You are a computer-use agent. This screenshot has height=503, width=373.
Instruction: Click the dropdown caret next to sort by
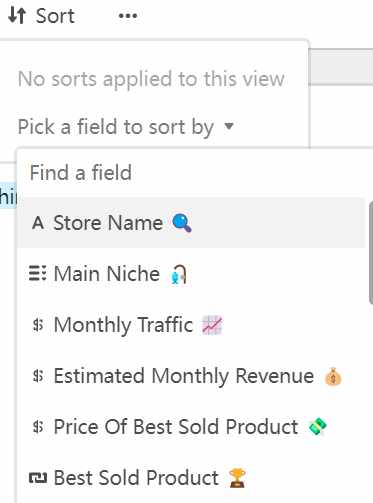pos(229,126)
